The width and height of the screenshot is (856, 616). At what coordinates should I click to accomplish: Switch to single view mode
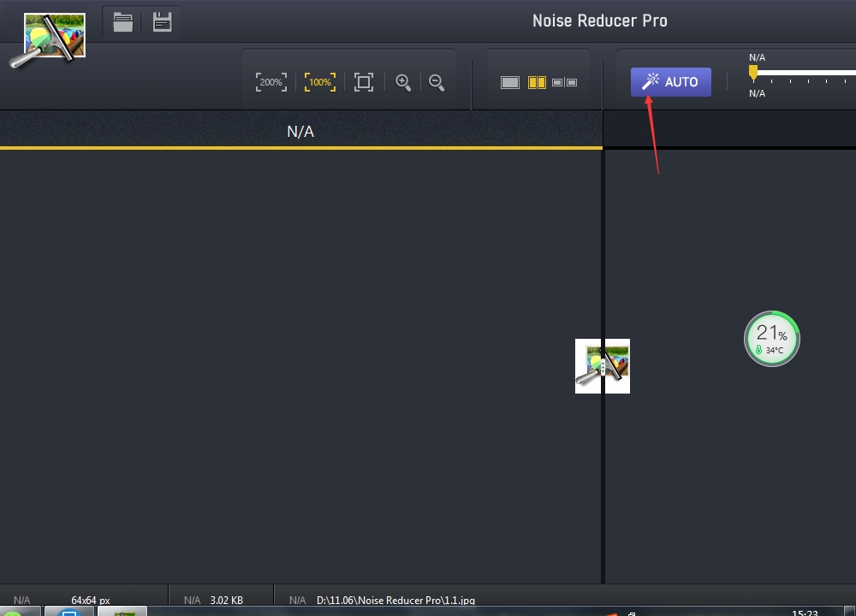coord(510,82)
